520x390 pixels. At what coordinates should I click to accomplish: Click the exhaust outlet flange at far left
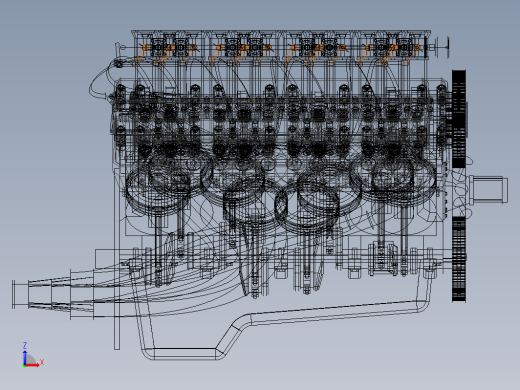point(14,294)
